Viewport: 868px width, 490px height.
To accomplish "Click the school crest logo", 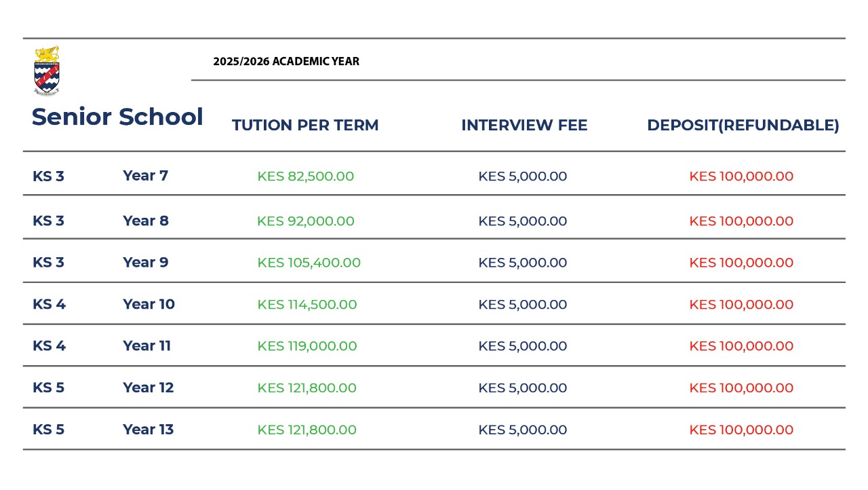I will [47, 71].
